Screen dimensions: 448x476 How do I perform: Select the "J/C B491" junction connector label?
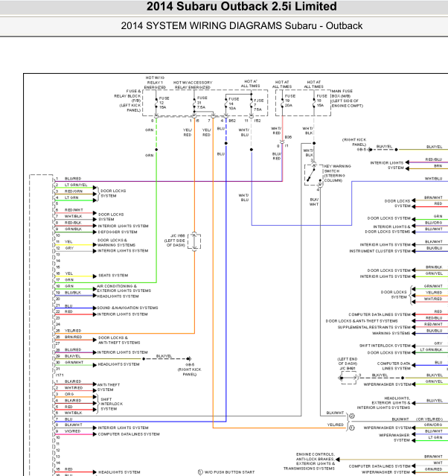click(348, 368)
